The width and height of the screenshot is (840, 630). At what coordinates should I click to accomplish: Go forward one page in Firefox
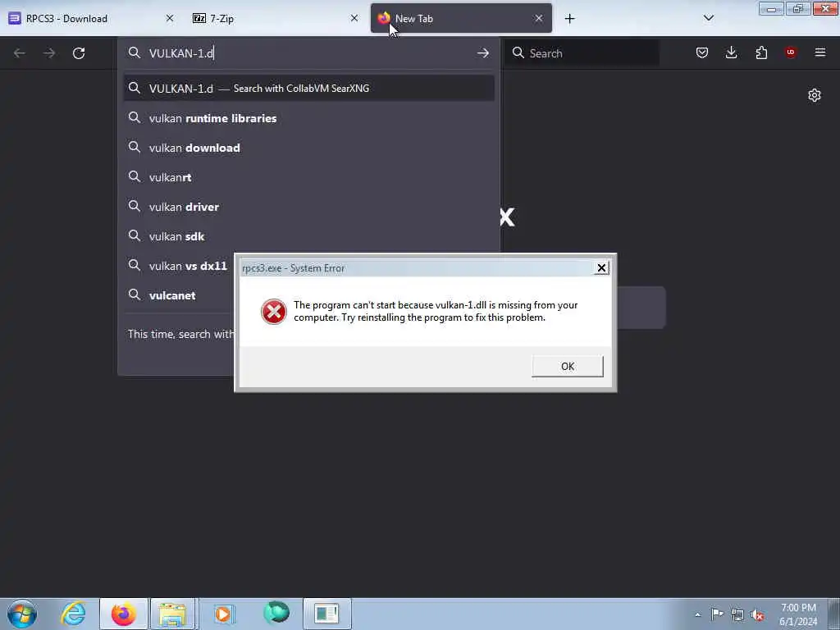(49, 53)
